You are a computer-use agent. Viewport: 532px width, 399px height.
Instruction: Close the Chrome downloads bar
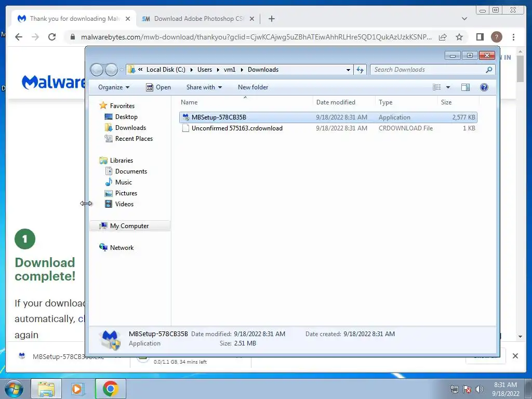[x=515, y=356]
